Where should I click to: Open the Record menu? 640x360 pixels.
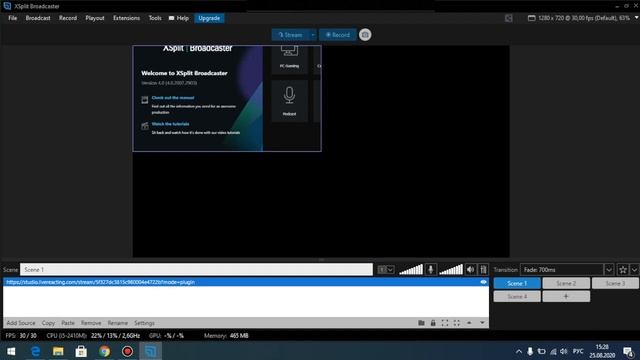pos(68,18)
